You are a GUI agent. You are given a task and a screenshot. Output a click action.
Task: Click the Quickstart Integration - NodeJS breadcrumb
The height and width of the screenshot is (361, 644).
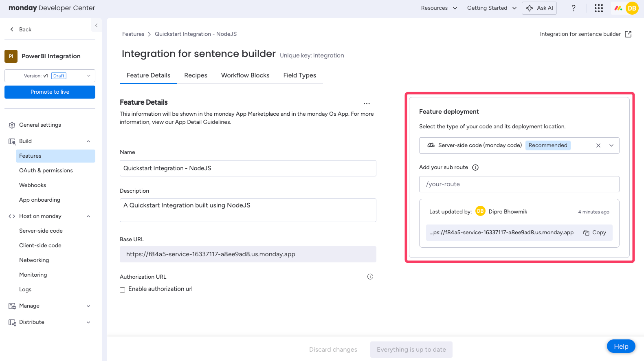[196, 34]
